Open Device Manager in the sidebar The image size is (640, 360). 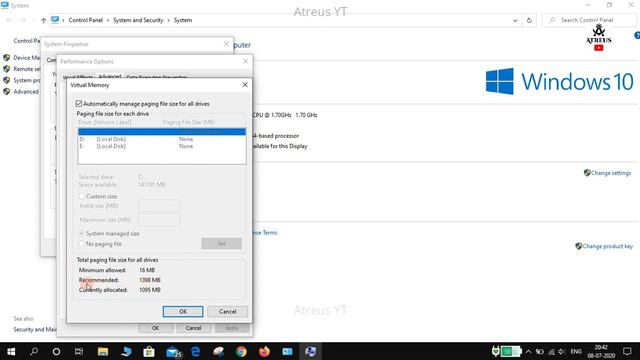coord(27,58)
